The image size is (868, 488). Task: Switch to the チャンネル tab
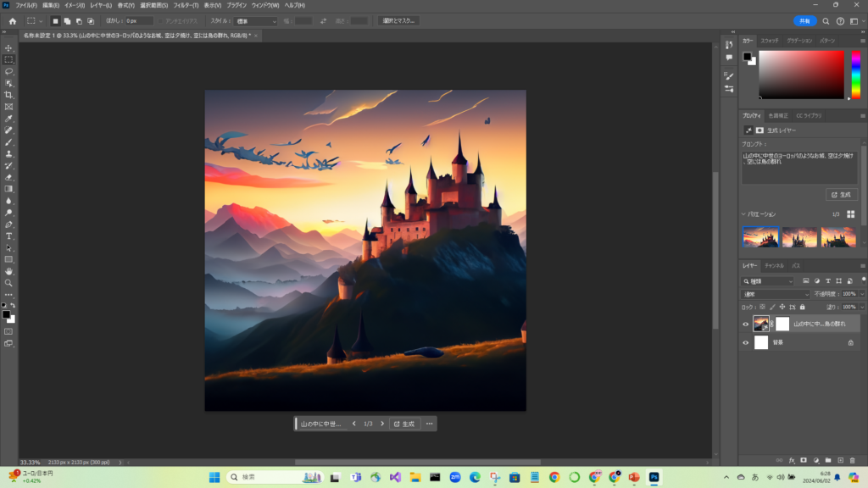click(x=774, y=266)
